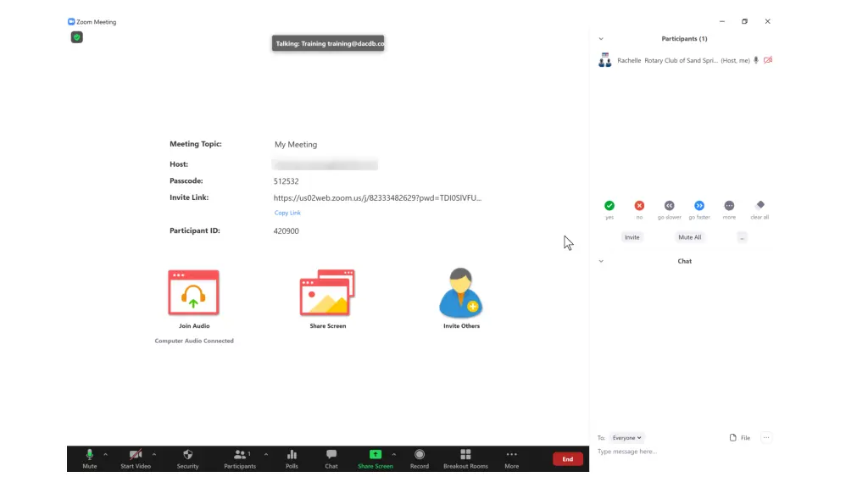Screen dimensions: 868x488
Task: Click the go faster reaction
Action: [x=699, y=205]
